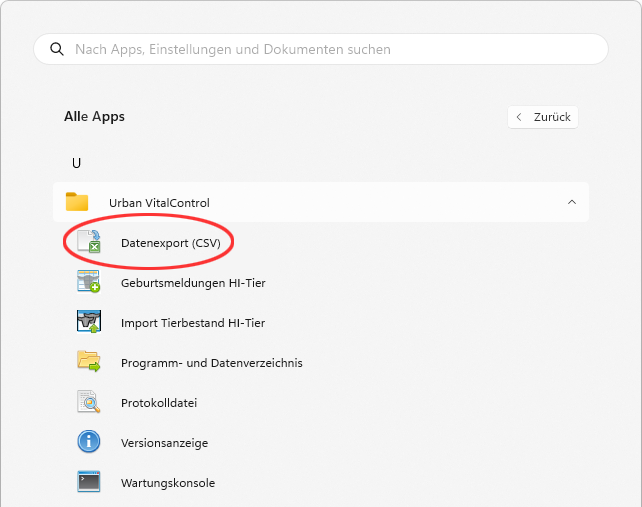The height and width of the screenshot is (507, 642).
Task: Click the blue info Versionsanzeige icon
Action: [x=89, y=441]
